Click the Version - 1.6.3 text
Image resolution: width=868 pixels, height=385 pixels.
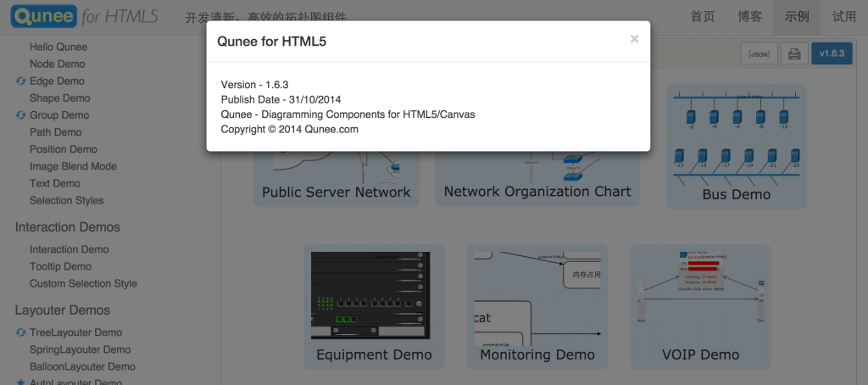pyautogui.click(x=254, y=85)
